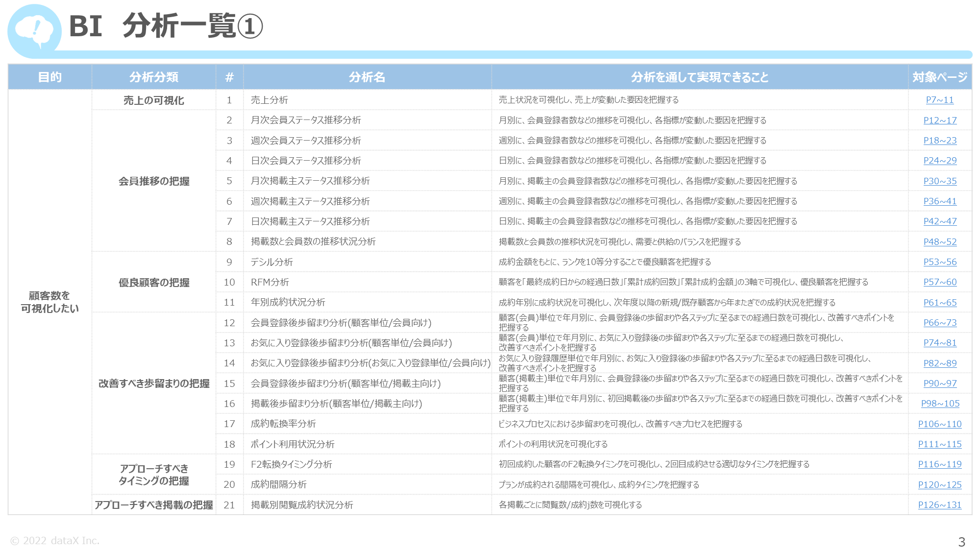This screenshot has height=551, width=980.
Task: Select the 改善すべき歩留まりの把握 category cell
Action: (x=154, y=383)
